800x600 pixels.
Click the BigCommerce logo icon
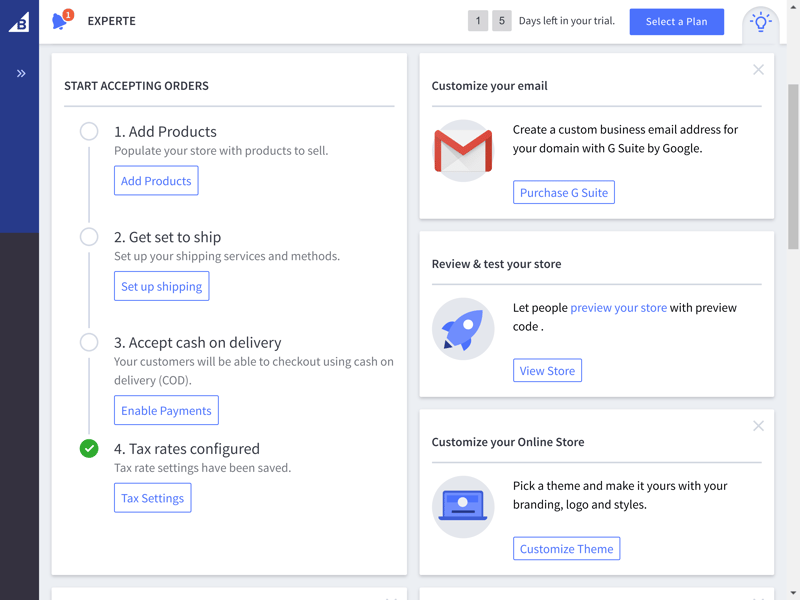(19, 22)
